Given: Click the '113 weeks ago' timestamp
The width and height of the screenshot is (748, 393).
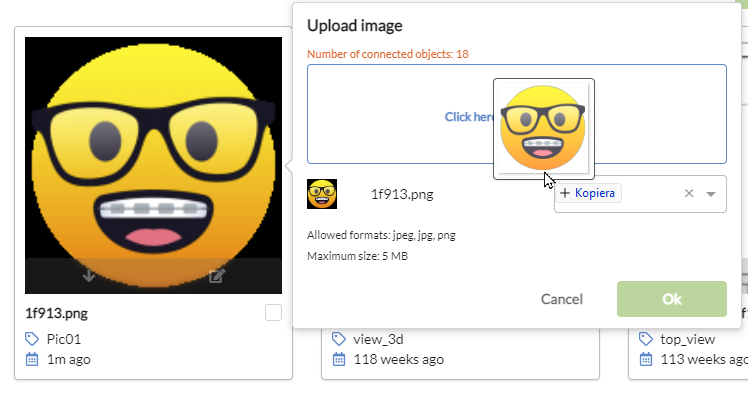Looking at the screenshot, I should tap(704, 359).
